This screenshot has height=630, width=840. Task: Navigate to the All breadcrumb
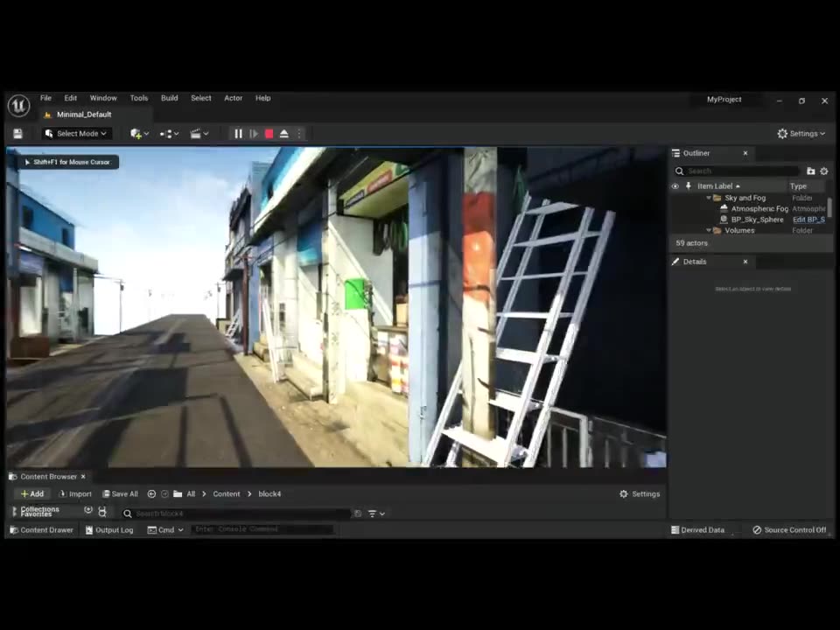[191, 493]
